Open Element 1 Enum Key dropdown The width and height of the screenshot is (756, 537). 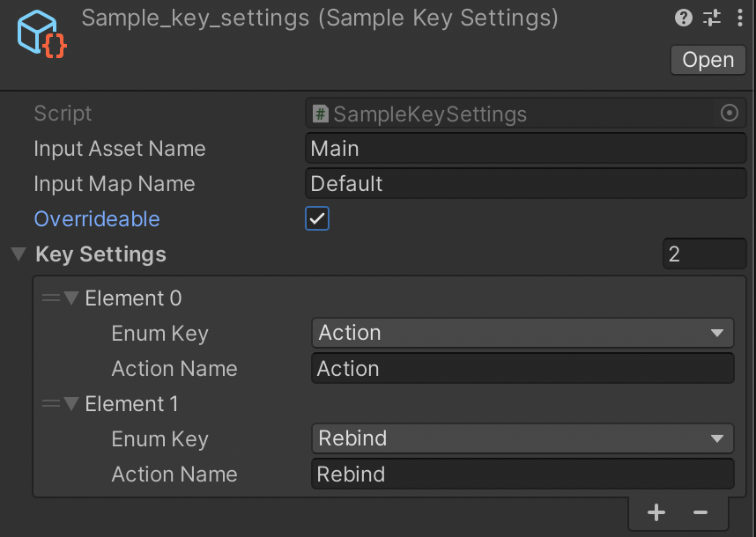click(523, 438)
